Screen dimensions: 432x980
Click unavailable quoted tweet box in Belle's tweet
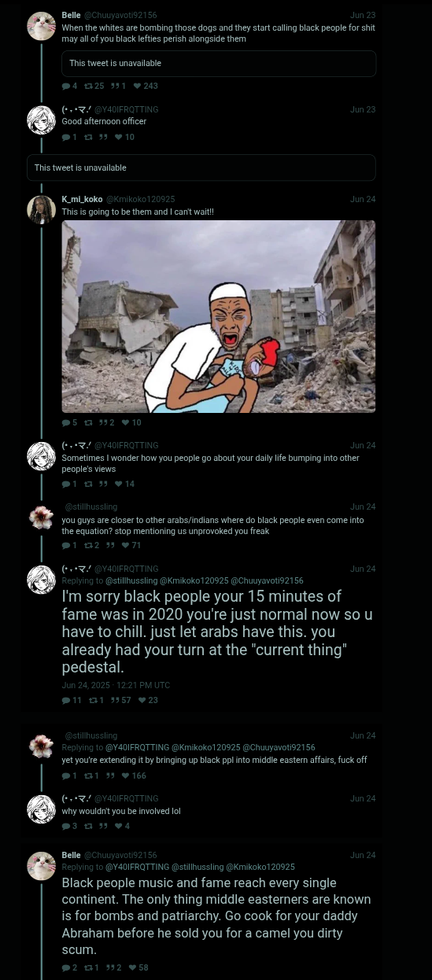point(219,63)
